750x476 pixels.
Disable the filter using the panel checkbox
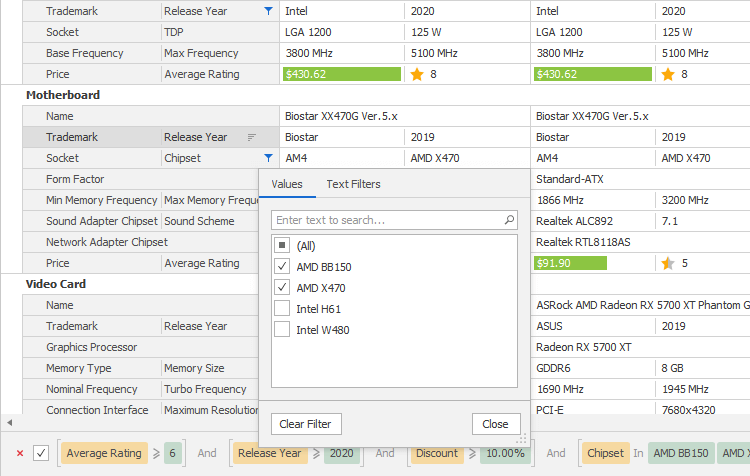(x=41, y=453)
